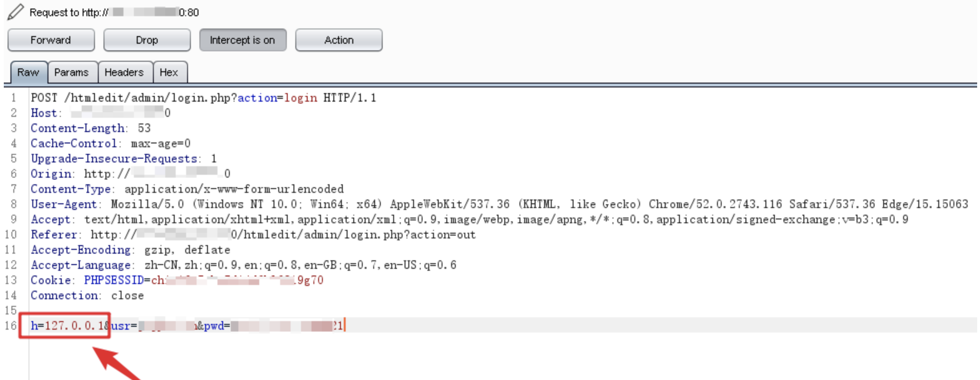
Task: Switch to the Params tab
Action: [x=72, y=72]
